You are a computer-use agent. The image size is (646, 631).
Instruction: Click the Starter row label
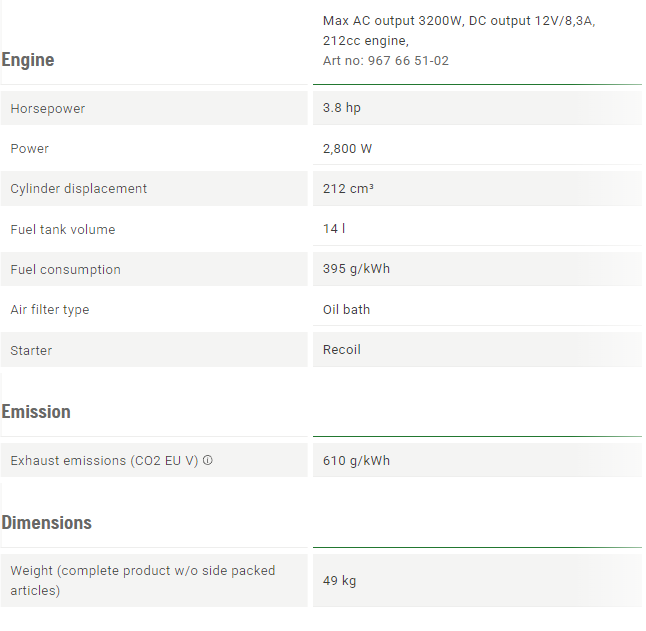(31, 350)
